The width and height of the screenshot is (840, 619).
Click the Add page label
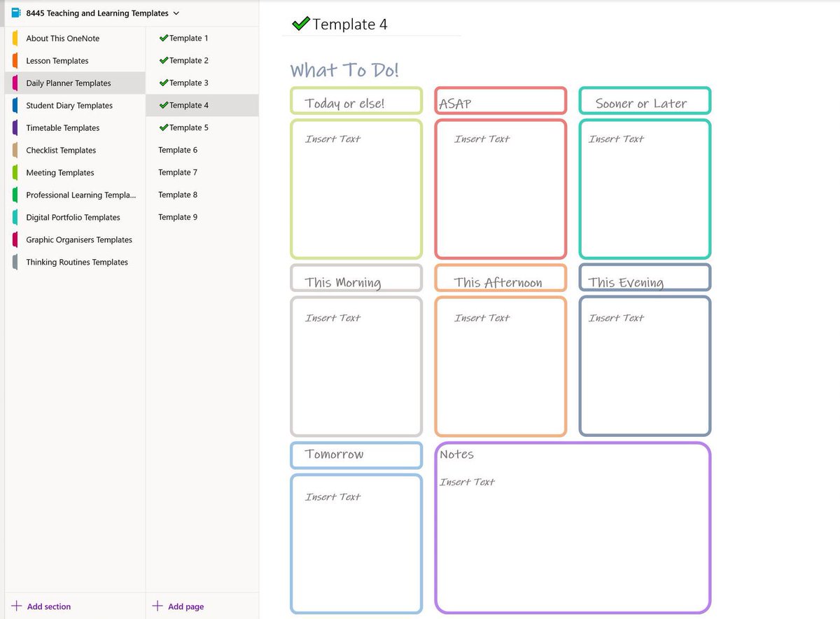point(186,606)
